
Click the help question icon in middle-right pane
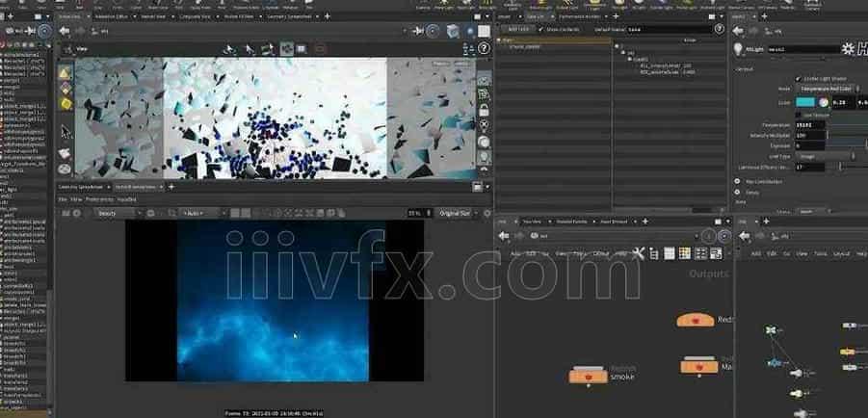[720, 29]
